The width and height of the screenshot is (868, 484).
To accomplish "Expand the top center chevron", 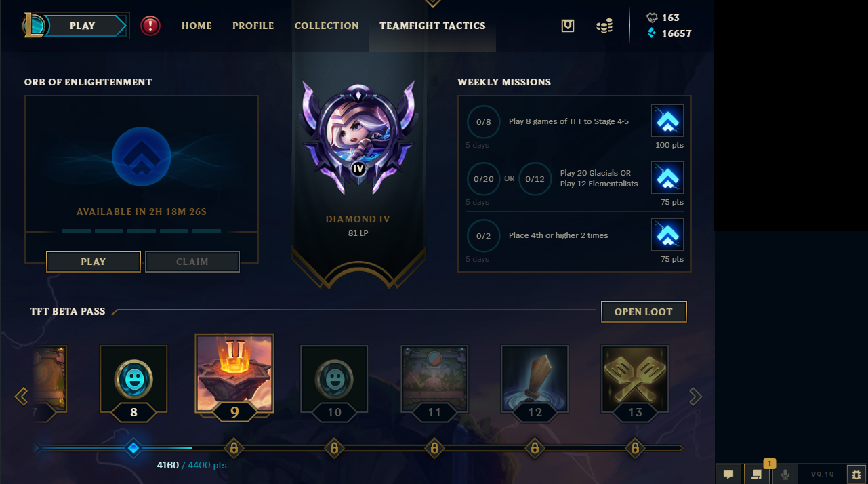I will tap(432, 3).
